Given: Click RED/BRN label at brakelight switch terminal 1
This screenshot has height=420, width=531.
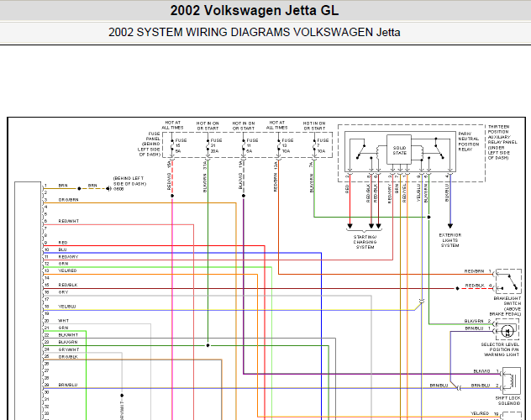Looking at the screenshot, I should pyautogui.click(x=474, y=271).
